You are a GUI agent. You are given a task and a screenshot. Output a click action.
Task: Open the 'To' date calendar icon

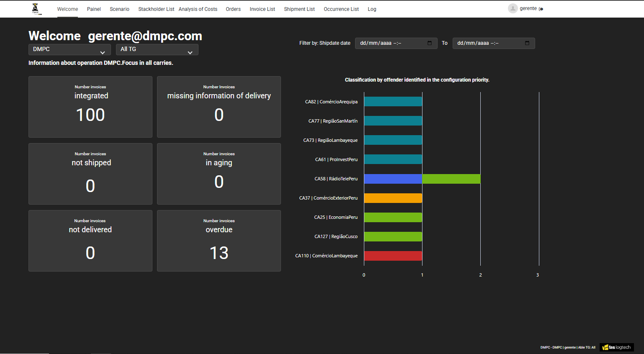(527, 43)
